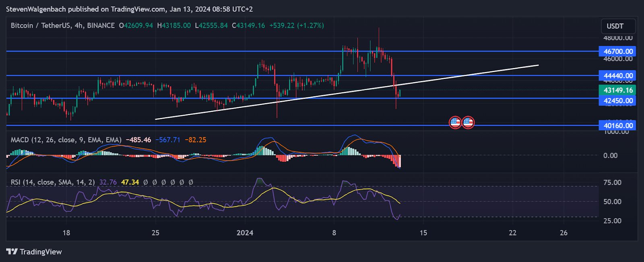This screenshot has width=644, height=262.
Task: Click the current price 43149.16 label
Action: 618,90
